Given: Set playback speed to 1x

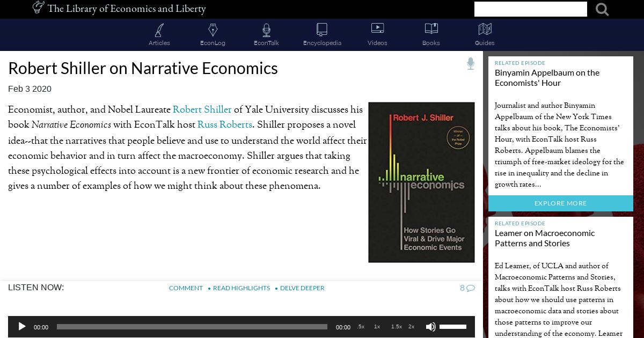Looking at the screenshot, I should (377, 327).
